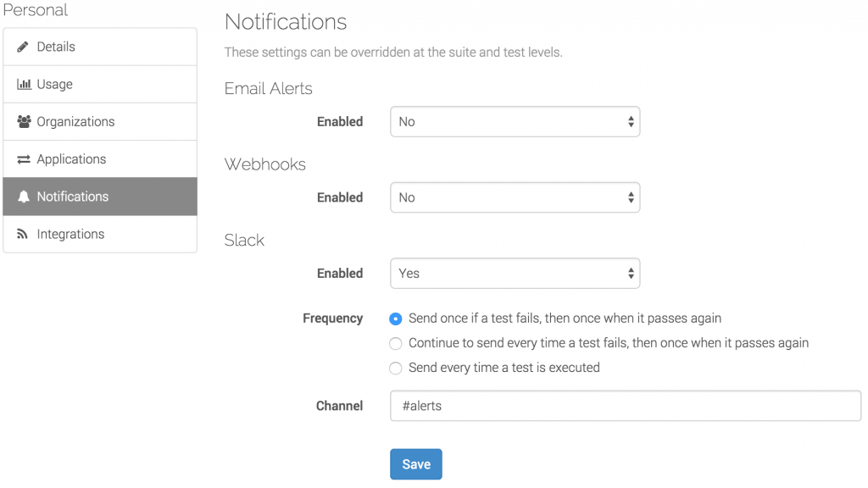Click the Slack dropdown stepper arrows
This screenshot has width=868, height=488.
631,273
